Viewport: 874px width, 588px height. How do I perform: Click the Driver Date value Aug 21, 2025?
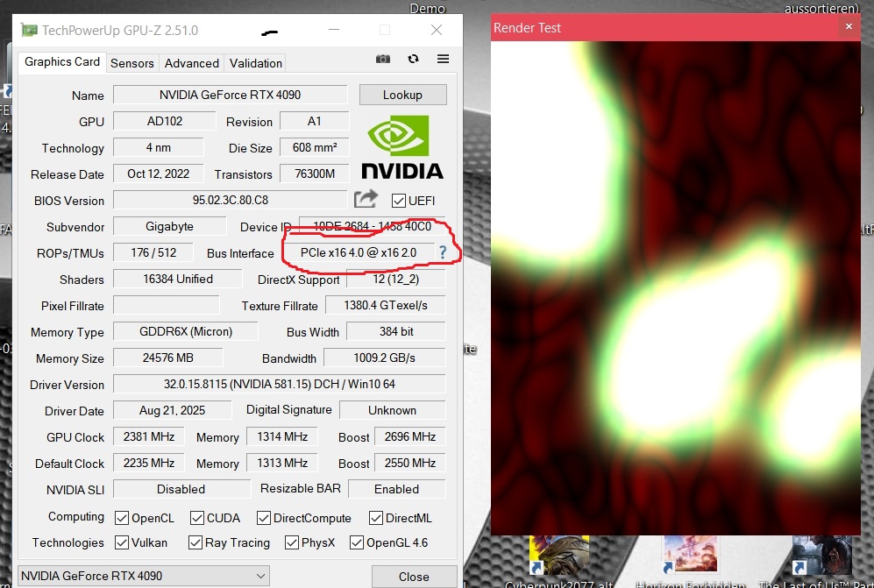(172, 410)
